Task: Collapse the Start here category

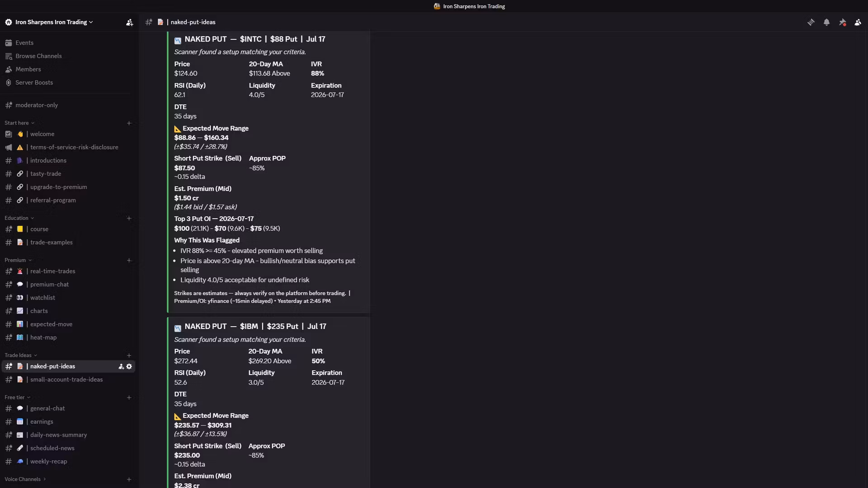Action: (x=19, y=123)
